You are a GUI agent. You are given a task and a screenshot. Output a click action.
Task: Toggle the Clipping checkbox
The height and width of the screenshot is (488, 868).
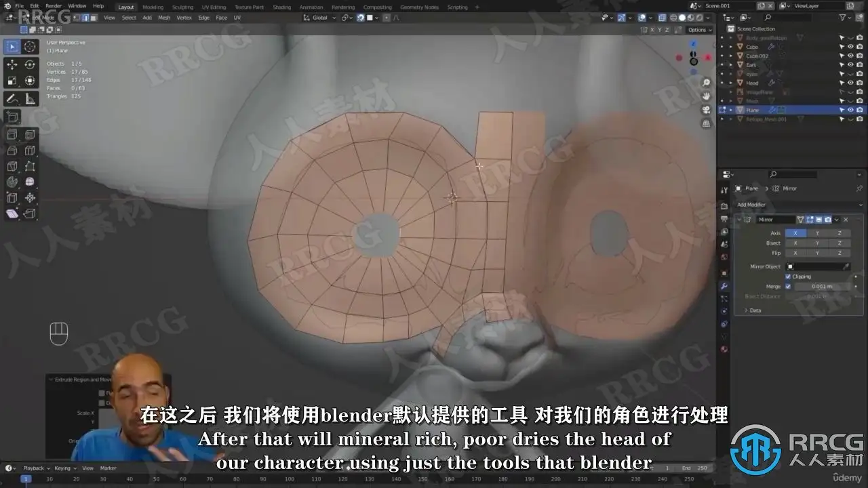coord(788,277)
